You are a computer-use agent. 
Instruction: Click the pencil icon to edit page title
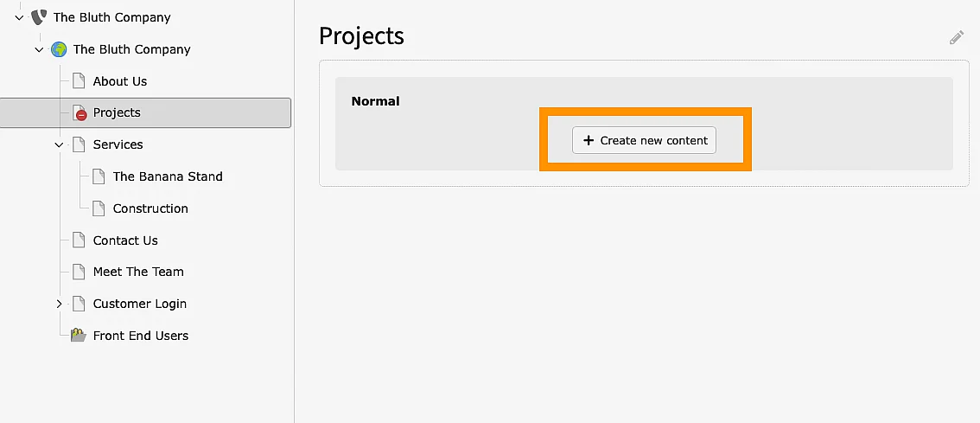pyautogui.click(x=956, y=37)
